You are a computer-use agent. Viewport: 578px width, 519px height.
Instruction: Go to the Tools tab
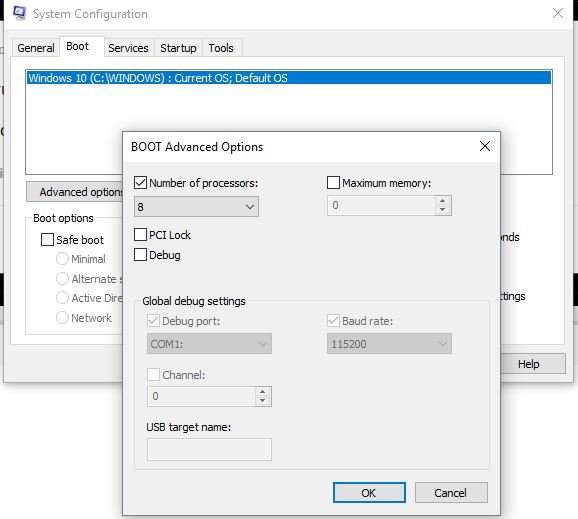click(221, 48)
